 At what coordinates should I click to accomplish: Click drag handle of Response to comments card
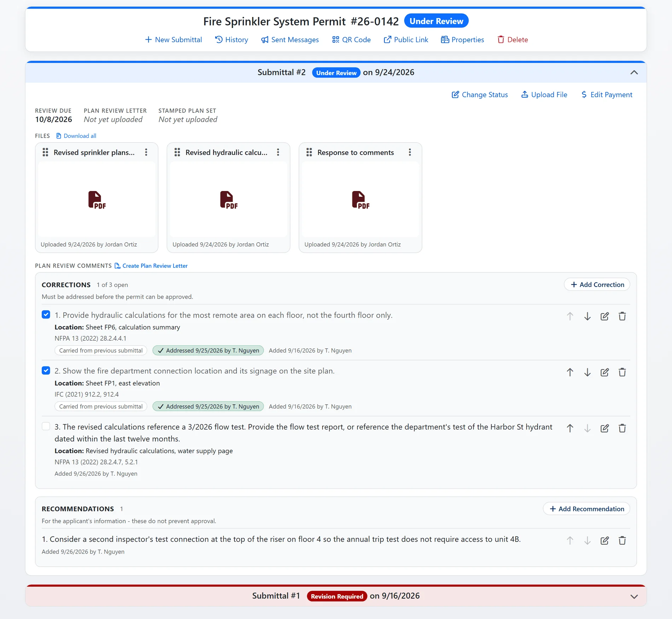tap(309, 152)
